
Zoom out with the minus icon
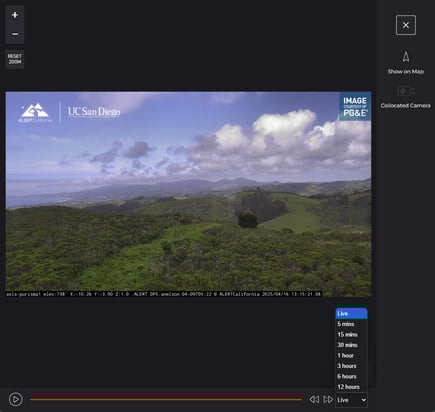pyautogui.click(x=15, y=34)
